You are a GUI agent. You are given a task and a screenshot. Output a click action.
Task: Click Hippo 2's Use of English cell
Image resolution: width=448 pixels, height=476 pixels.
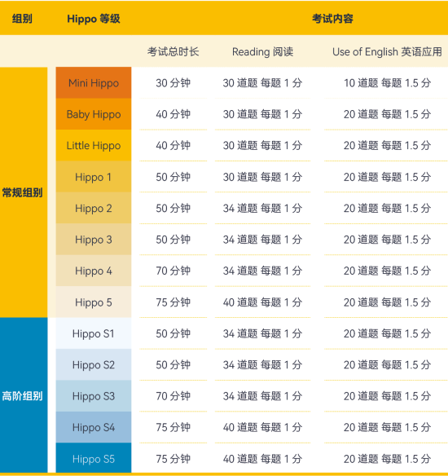pos(388,209)
